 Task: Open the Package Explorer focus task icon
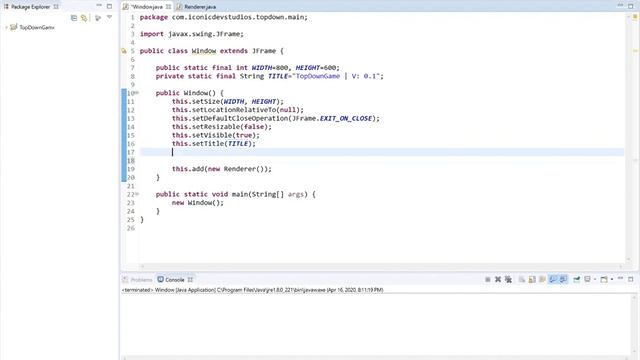click(x=98, y=18)
